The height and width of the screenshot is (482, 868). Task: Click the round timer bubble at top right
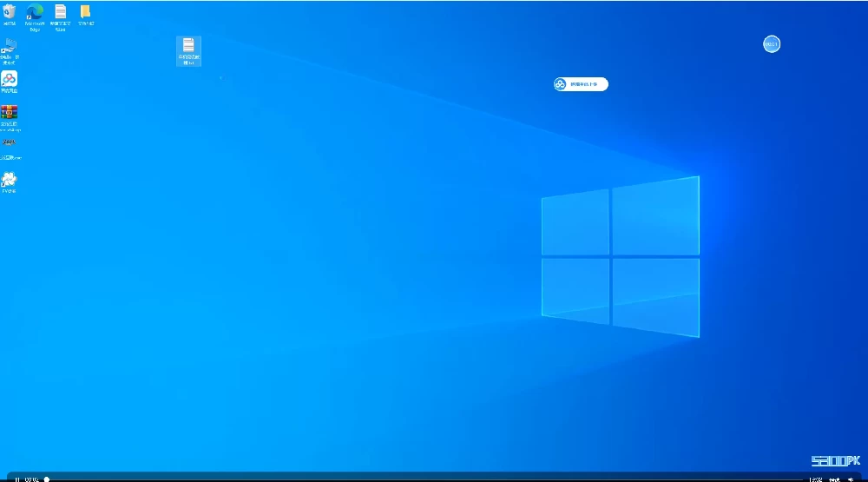click(x=772, y=44)
